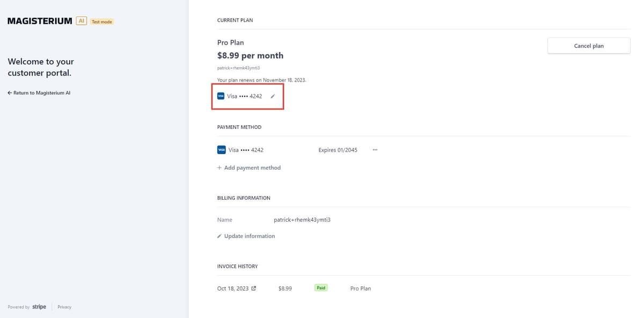Image resolution: width=644 pixels, height=318 pixels.
Task: Select the AI badge next to the logo
Action: tap(81, 20)
